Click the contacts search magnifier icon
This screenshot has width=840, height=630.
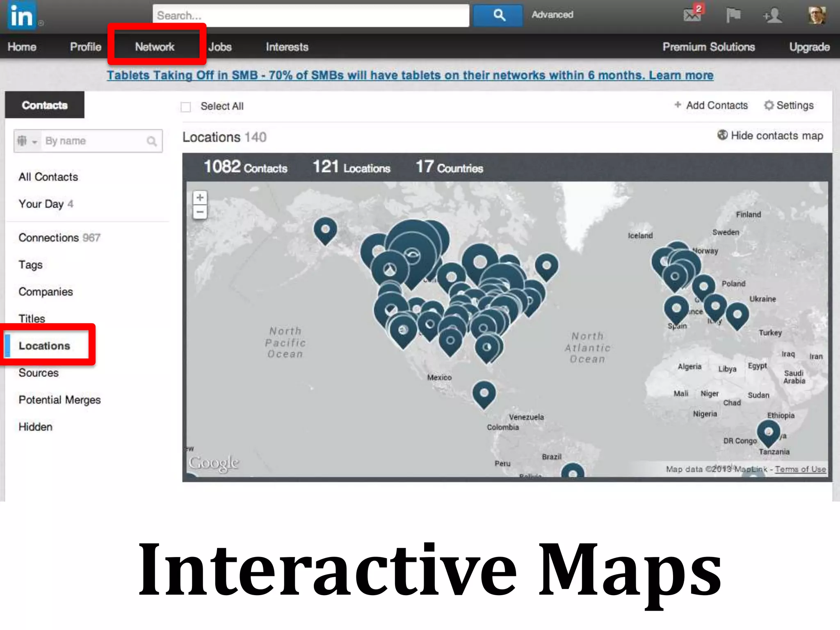[x=152, y=141]
